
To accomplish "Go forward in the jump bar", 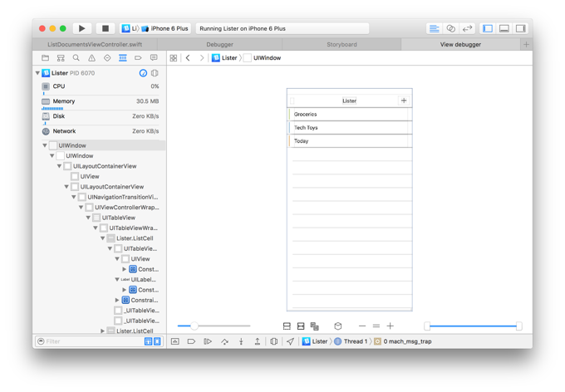I will tap(202, 58).
